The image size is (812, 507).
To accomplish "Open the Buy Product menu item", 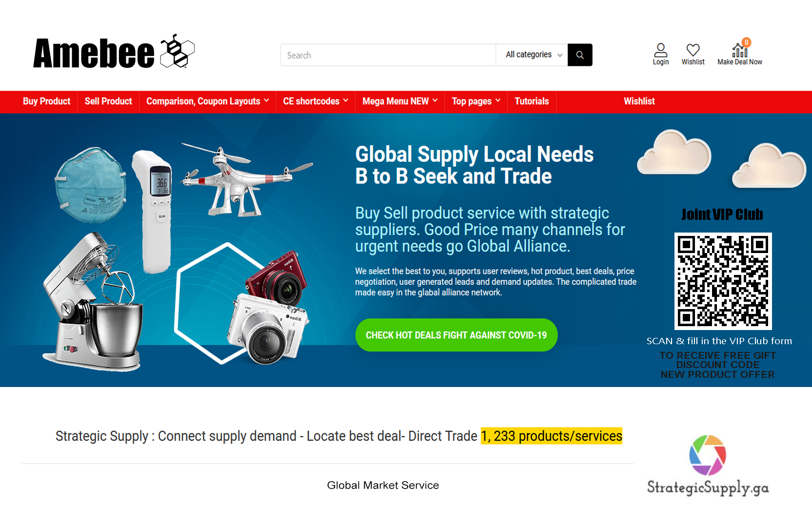I will coord(47,101).
